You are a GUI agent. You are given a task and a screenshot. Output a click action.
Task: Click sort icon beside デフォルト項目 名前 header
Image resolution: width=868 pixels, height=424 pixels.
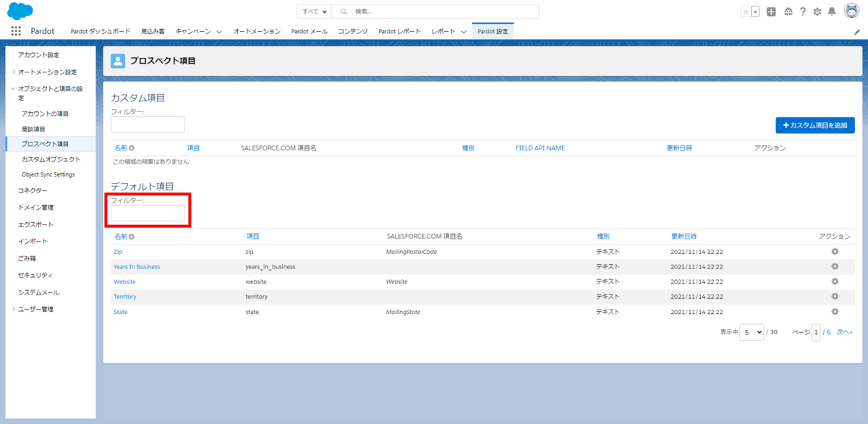point(132,237)
